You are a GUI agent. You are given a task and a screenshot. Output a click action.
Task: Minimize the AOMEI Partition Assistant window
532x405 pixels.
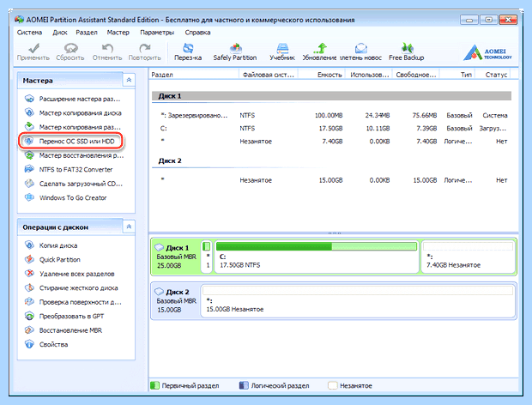469,20
